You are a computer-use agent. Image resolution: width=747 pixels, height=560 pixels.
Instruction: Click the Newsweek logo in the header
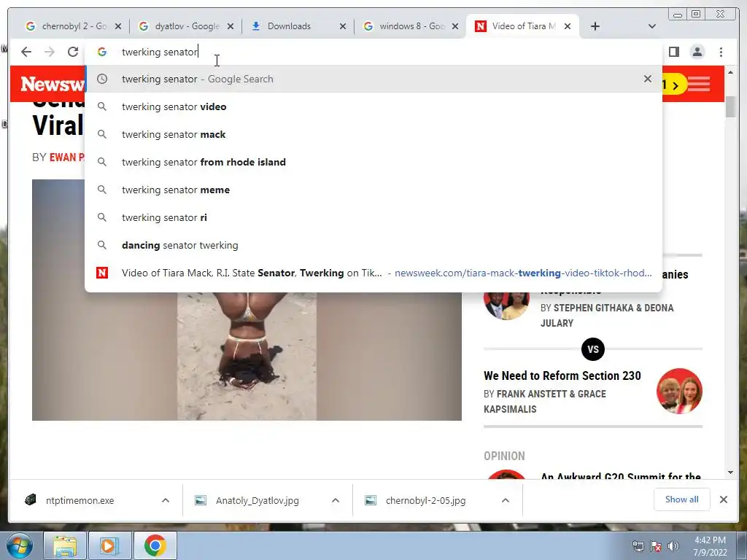(x=53, y=85)
